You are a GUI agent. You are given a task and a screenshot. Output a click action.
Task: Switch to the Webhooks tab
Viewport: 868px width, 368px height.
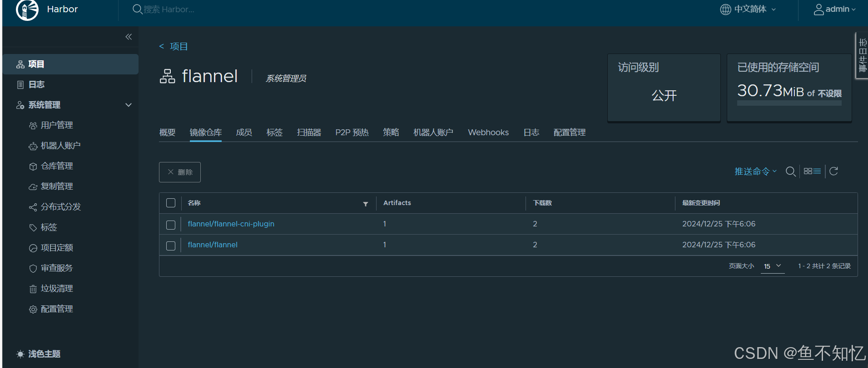pos(488,132)
